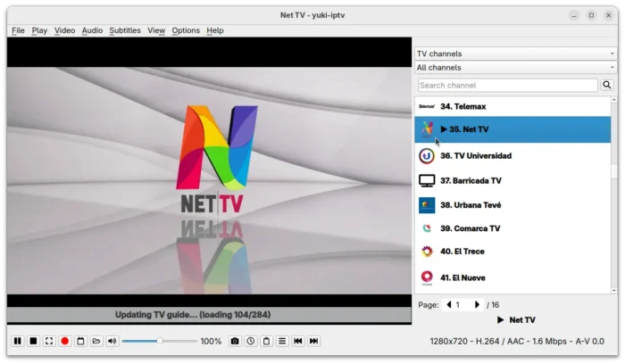This screenshot has height=364, width=625.
Task: Click the clock icon in the toolbar
Action: pyautogui.click(x=251, y=341)
